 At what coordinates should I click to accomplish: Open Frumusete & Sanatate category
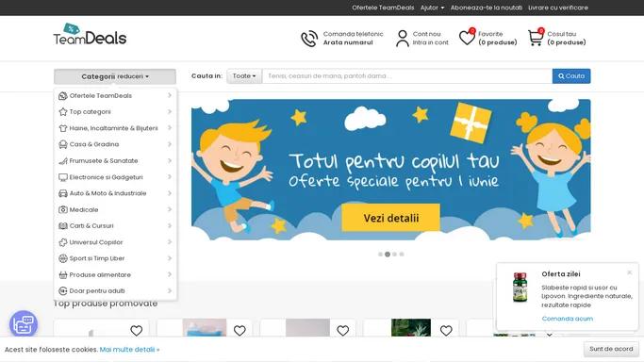(104, 161)
